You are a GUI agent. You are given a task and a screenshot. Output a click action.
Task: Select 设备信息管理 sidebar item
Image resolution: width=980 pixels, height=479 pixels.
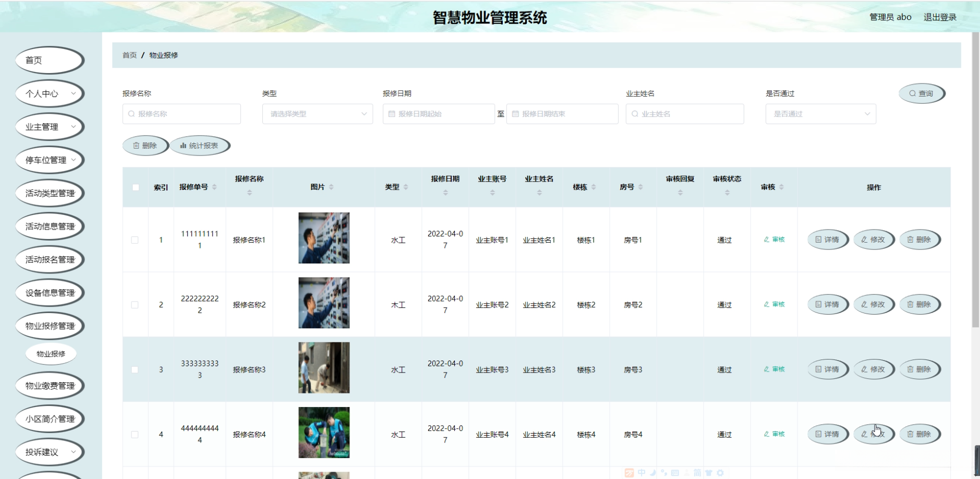tap(50, 293)
